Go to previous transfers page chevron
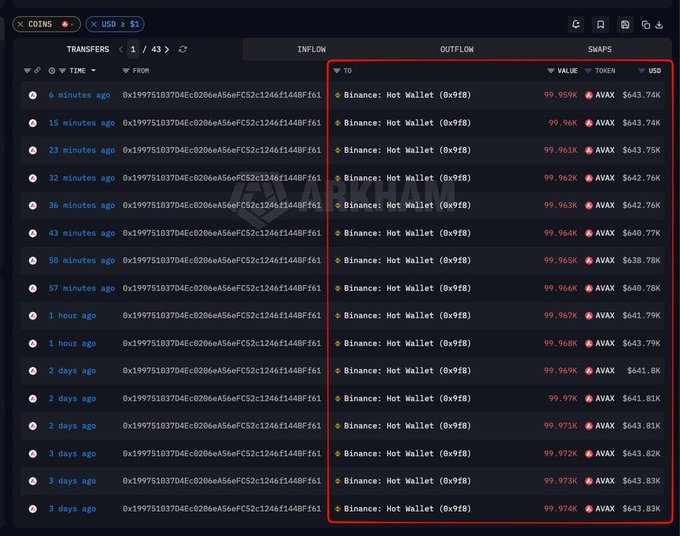680x536 pixels. point(121,49)
